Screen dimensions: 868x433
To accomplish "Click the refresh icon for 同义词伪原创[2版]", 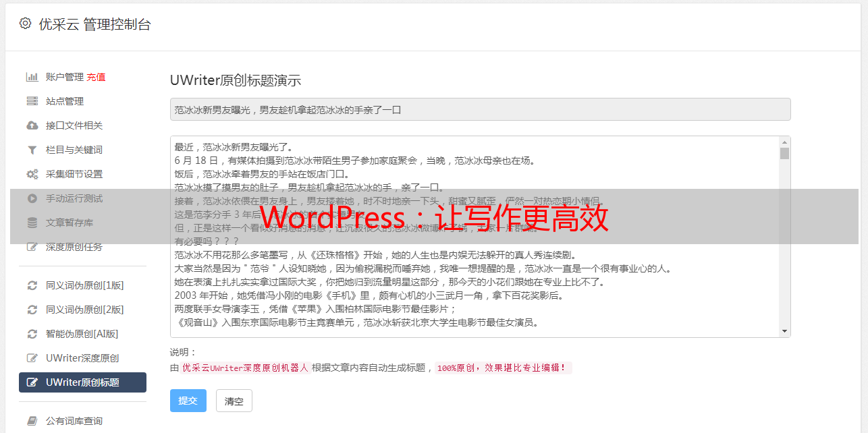I will [x=32, y=310].
